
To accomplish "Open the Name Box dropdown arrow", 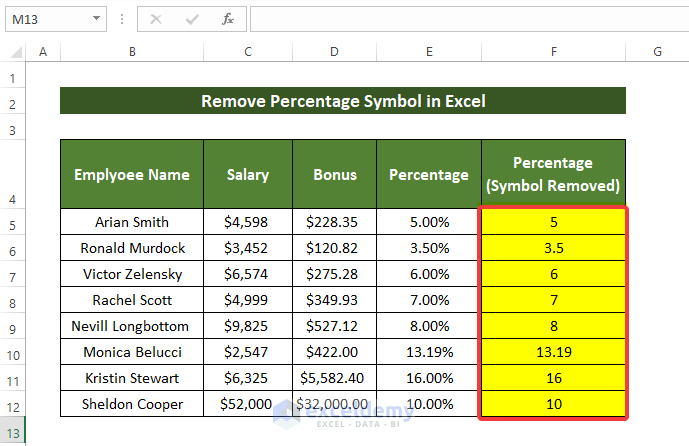I will [96, 19].
